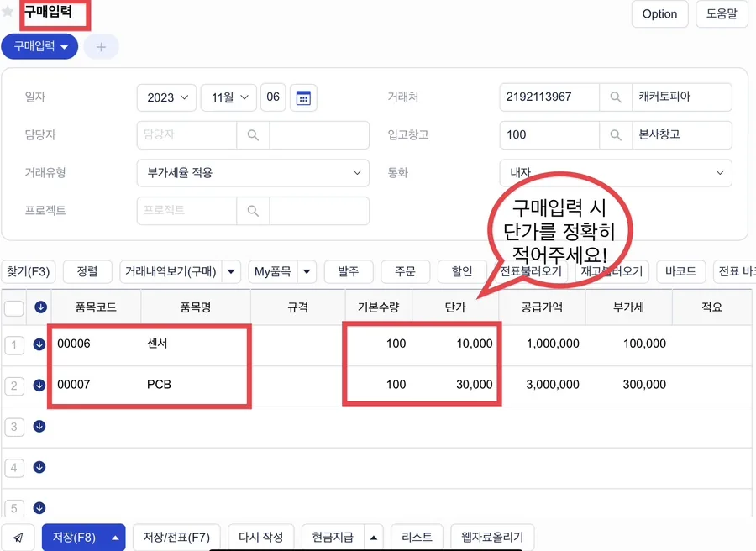Open the calendar date picker icon
This screenshot has width=756, height=551.
tap(303, 98)
